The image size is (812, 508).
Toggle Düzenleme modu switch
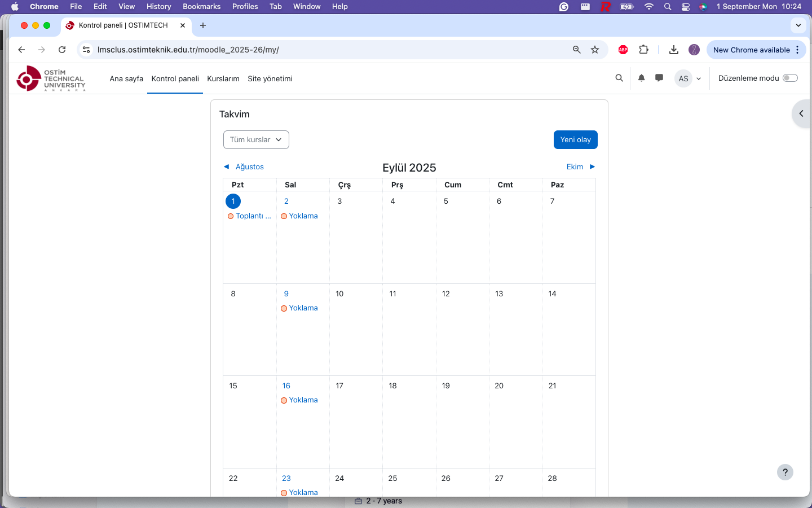[790, 78]
